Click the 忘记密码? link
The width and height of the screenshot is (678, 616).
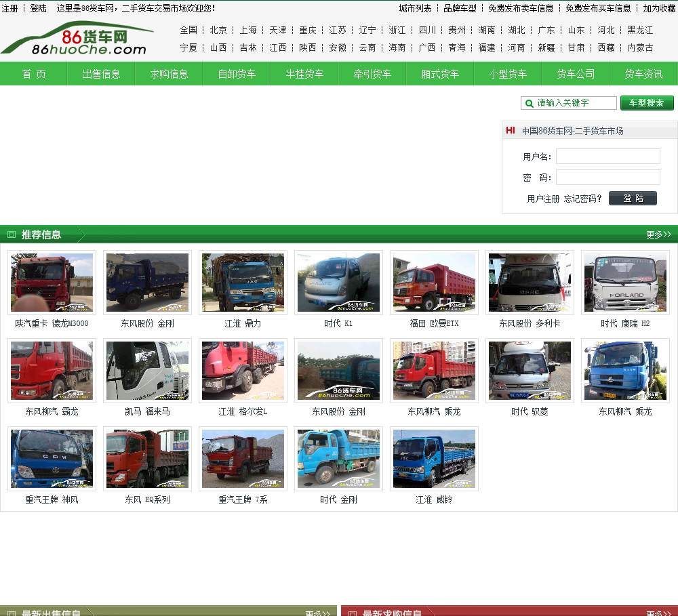pos(583,199)
